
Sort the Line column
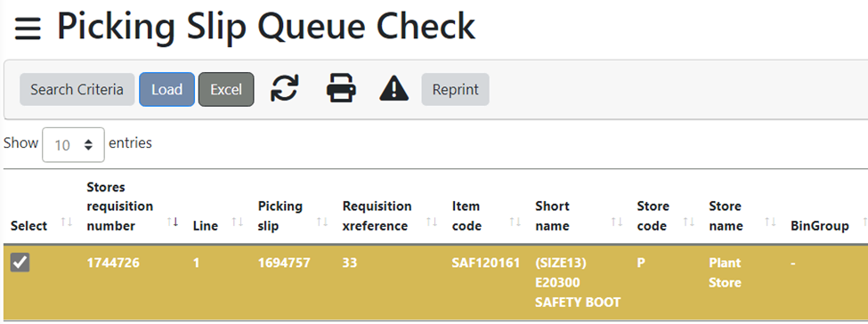238,223
